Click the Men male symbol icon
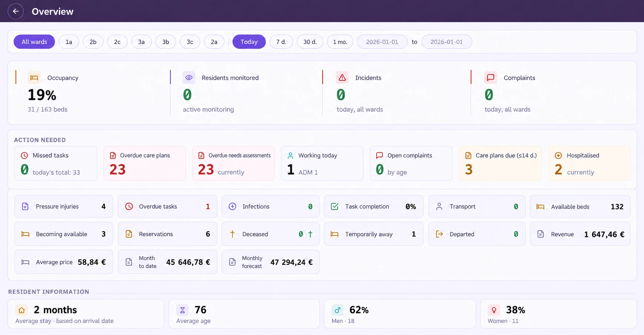Image resolution: width=644 pixels, height=335 pixels. [x=338, y=310]
